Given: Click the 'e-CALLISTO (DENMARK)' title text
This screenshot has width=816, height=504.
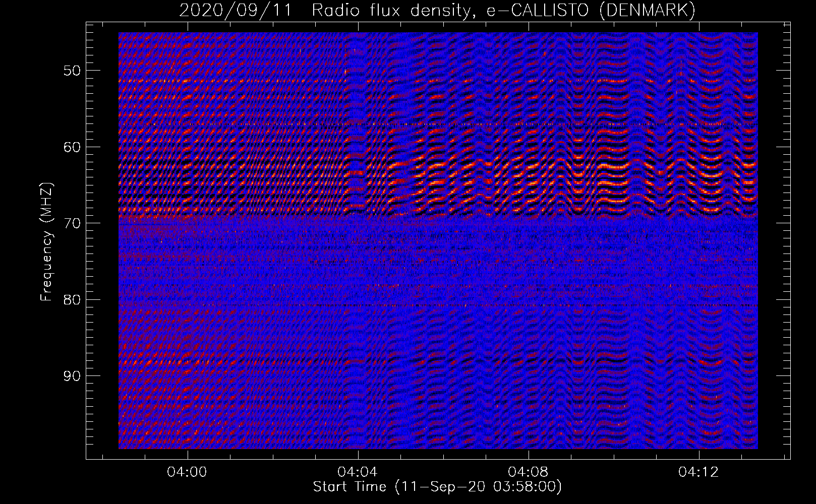Looking at the screenshot, I should [591, 11].
